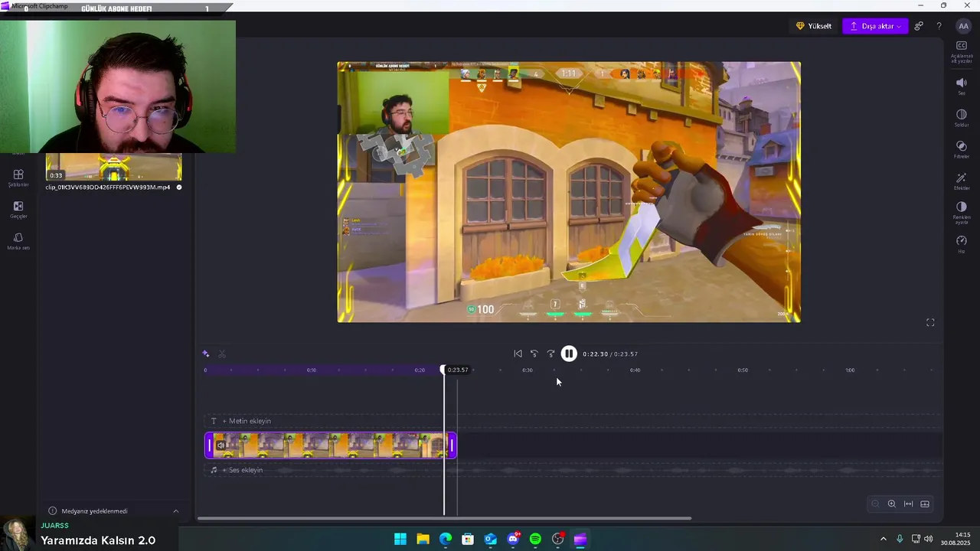
Task: Expand the Medyanız yedeklenmedi notice
Action: click(175, 511)
